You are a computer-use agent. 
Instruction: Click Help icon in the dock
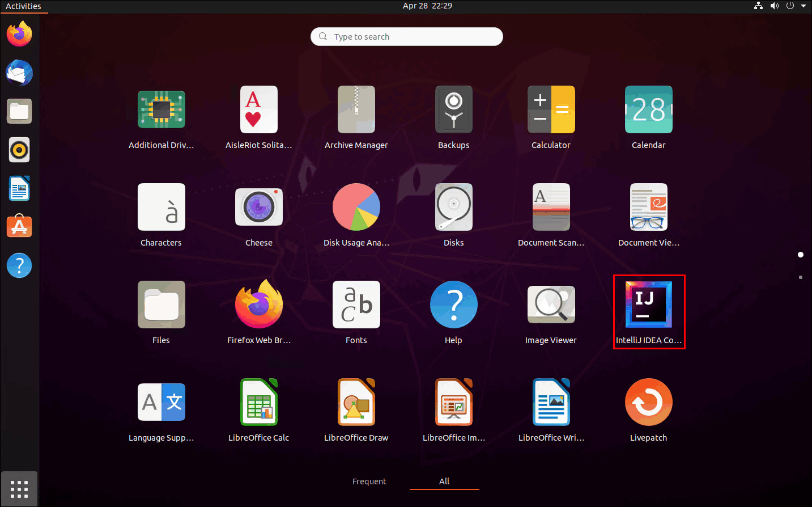pyautogui.click(x=19, y=265)
